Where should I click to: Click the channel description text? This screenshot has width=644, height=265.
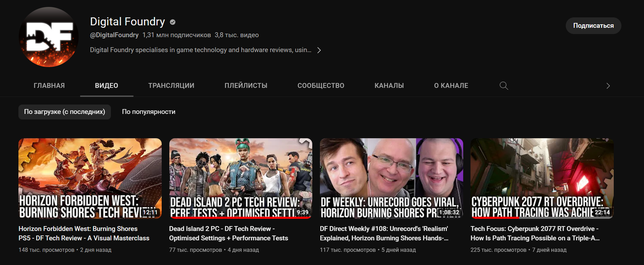click(201, 50)
